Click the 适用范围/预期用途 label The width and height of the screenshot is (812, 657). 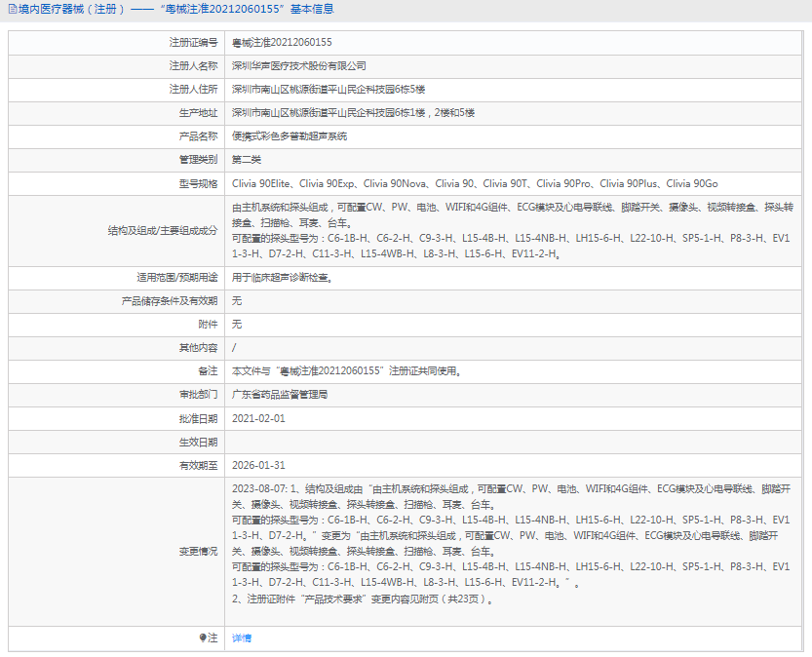[177, 278]
